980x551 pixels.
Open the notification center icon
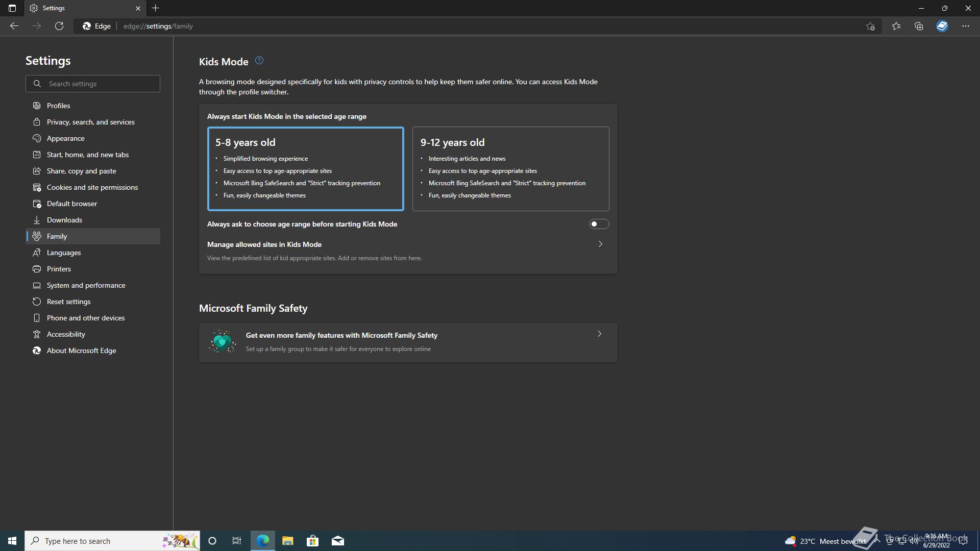pyautogui.click(x=963, y=541)
